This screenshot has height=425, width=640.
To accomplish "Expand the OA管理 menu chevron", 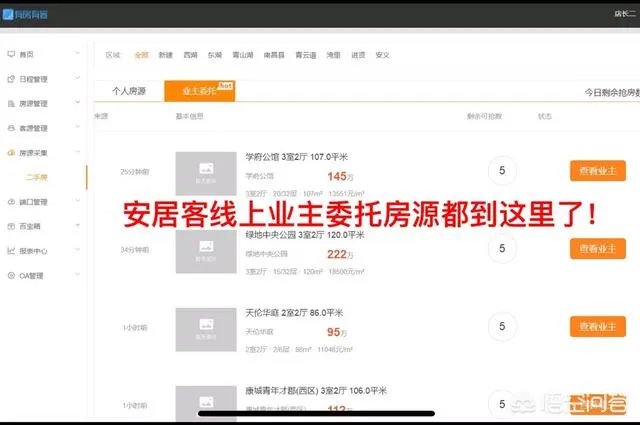I will coord(77,274).
